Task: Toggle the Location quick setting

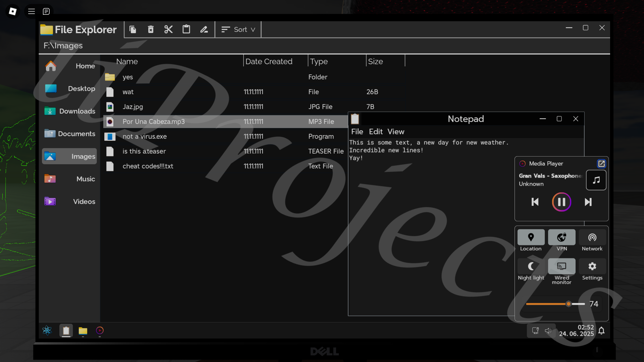Action: (531, 237)
